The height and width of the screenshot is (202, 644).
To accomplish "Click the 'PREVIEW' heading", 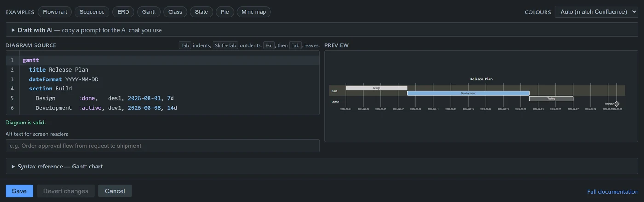I will coord(336,45).
